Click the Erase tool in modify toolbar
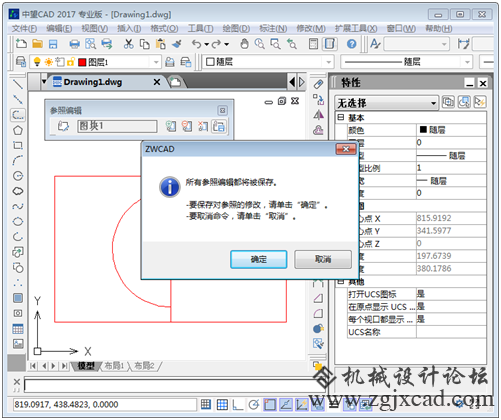 pos(318,84)
